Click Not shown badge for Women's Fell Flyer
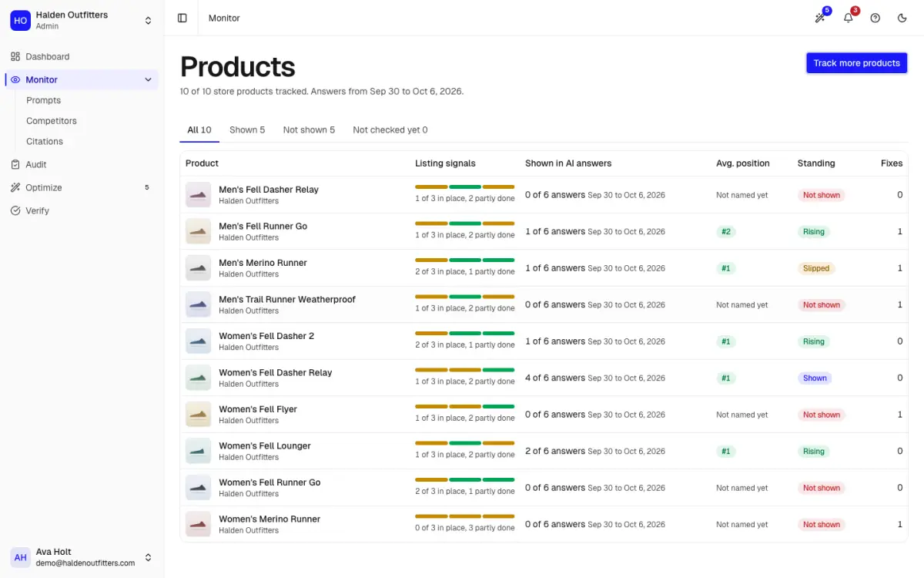 pyautogui.click(x=821, y=415)
